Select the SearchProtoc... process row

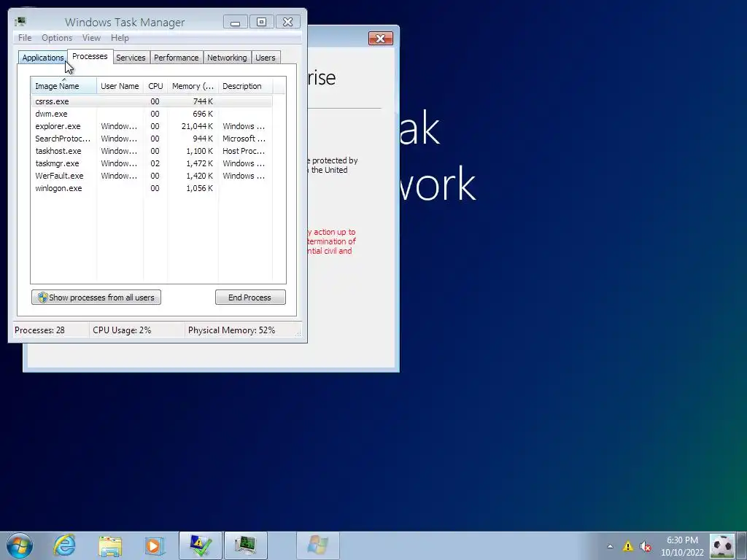[152, 139]
